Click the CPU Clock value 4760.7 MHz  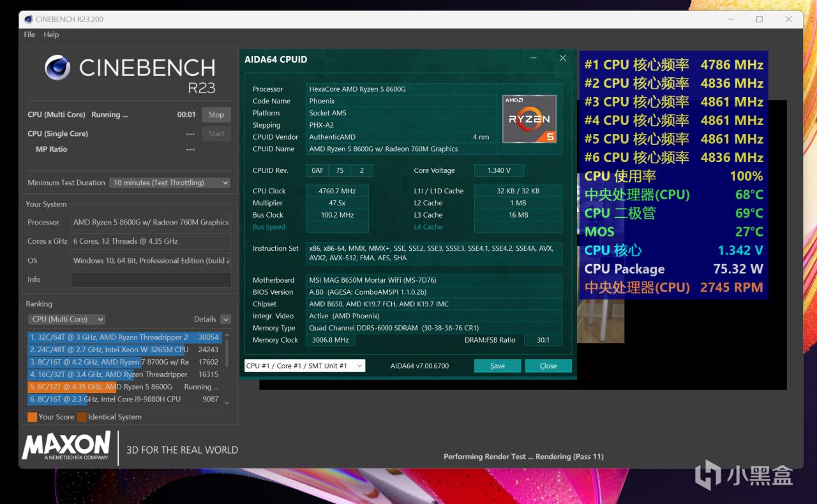coord(337,191)
